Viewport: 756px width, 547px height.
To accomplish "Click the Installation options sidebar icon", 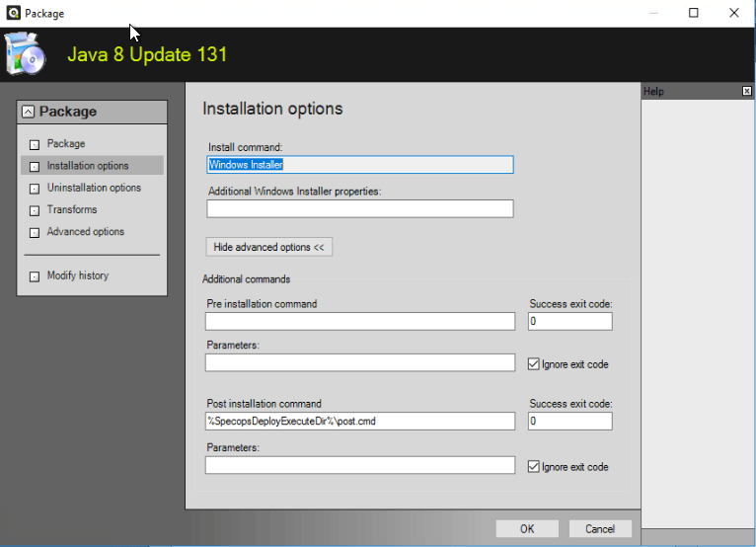I will (35, 167).
